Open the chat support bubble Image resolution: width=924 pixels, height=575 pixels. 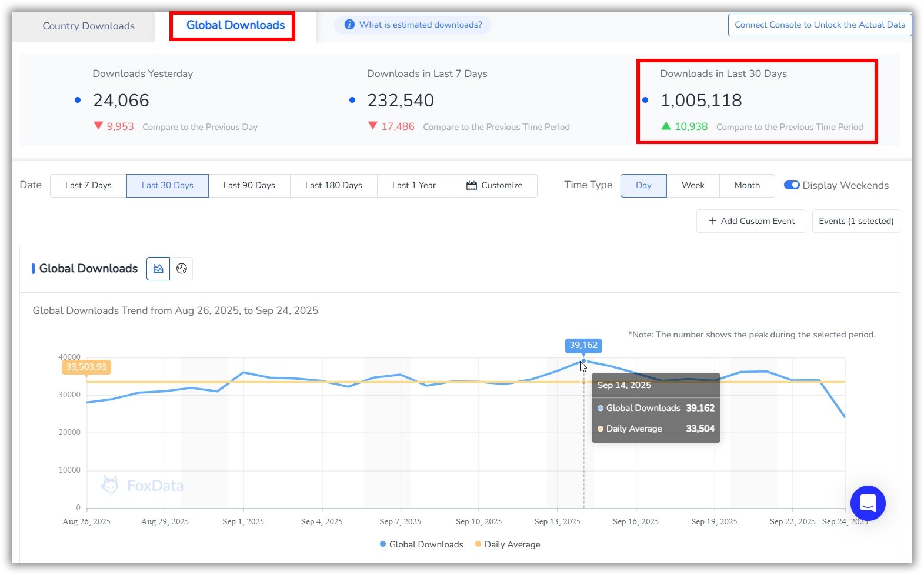(x=868, y=503)
